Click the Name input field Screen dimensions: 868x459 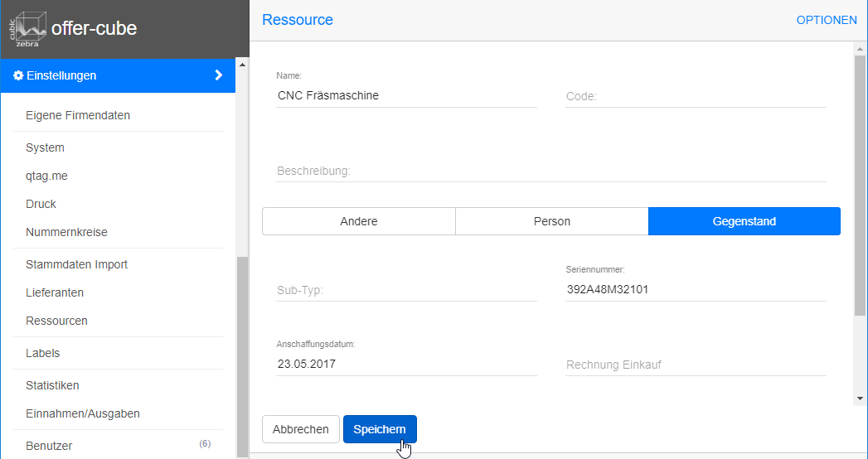(406, 95)
